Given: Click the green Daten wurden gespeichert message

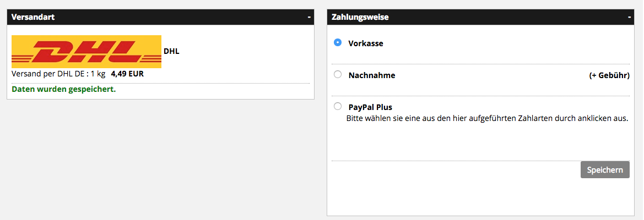Looking at the screenshot, I should coord(64,89).
